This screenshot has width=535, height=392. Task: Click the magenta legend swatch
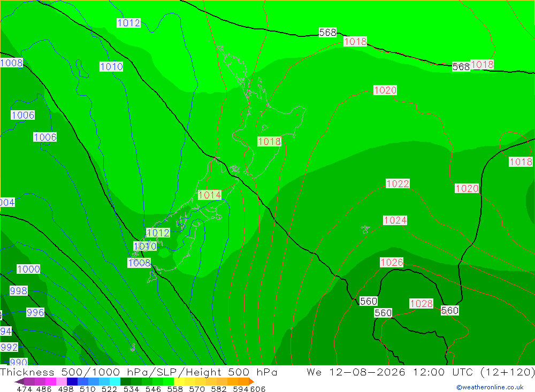point(51,381)
